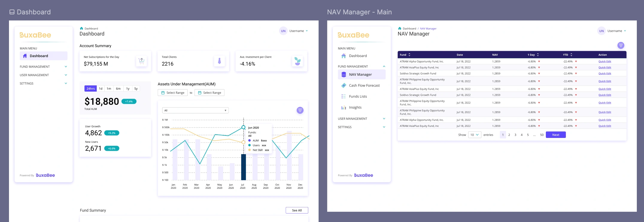
Task: Collapse FUND MANAGEMENT in NAV Manager sidebar
Action: [x=362, y=66]
